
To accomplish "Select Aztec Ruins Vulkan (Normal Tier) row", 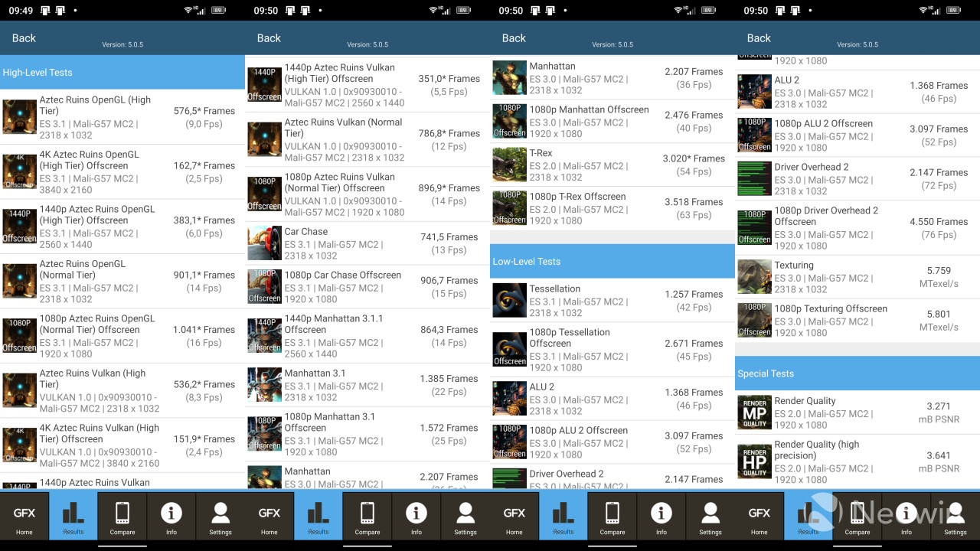I will coord(367,139).
